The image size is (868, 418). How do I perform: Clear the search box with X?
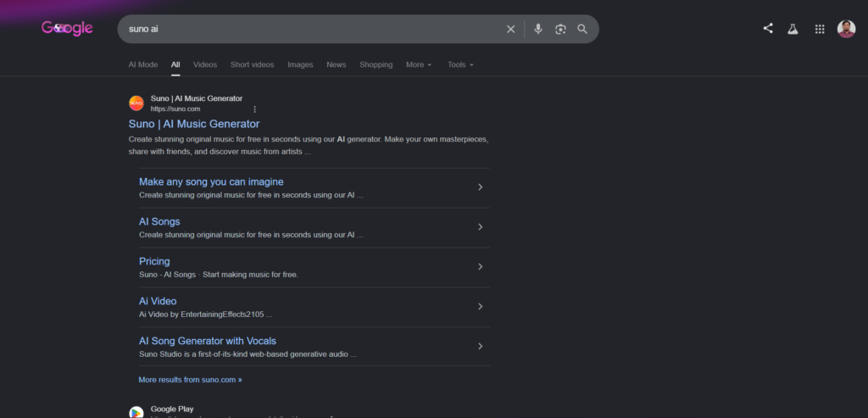pyautogui.click(x=510, y=29)
